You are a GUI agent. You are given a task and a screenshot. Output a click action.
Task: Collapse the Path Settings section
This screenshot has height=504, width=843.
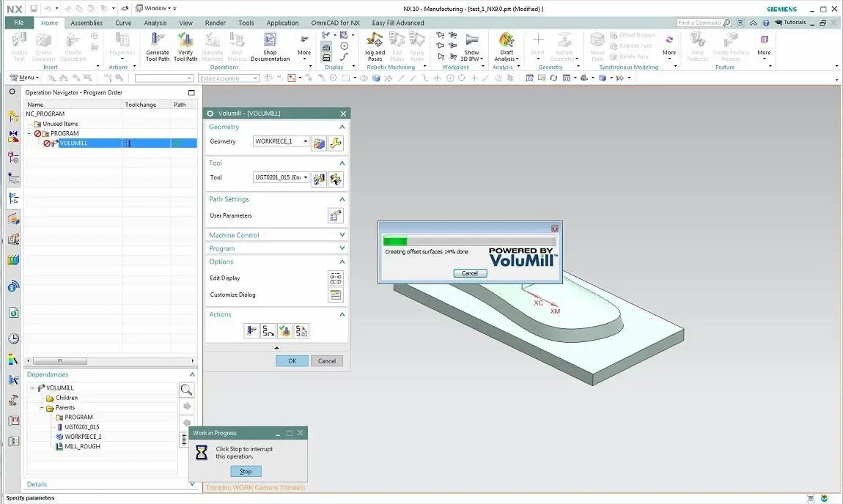342,199
